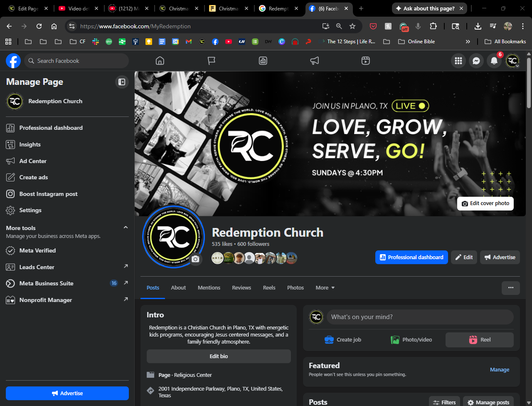The image size is (532, 406).
Task: Collapse the Manage Page sidebar
Action: click(x=122, y=82)
